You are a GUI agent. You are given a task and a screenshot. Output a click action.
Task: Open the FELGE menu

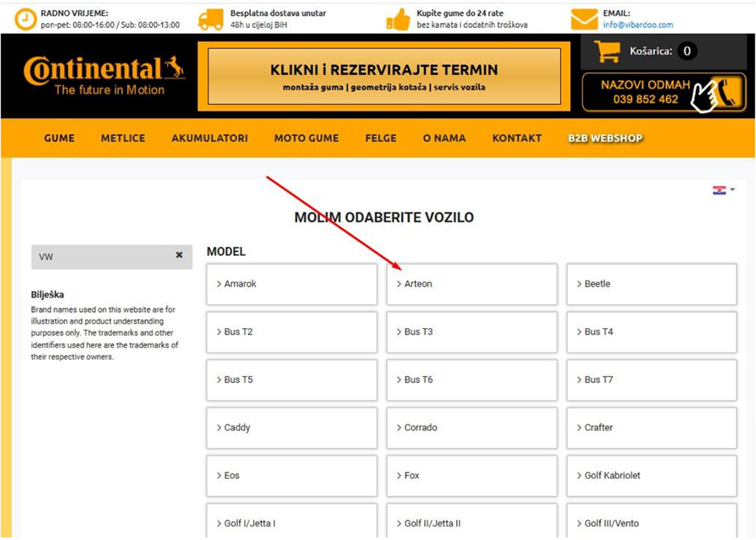(381, 138)
